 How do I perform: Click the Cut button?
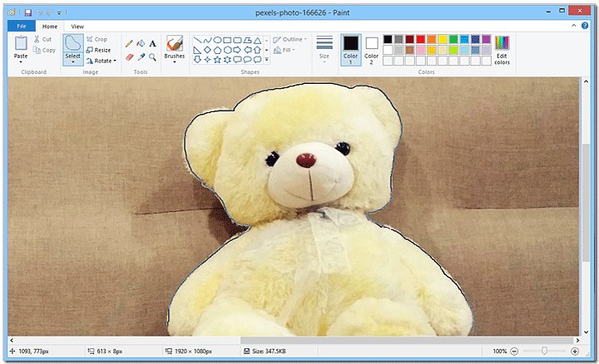pyautogui.click(x=42, y=39)
